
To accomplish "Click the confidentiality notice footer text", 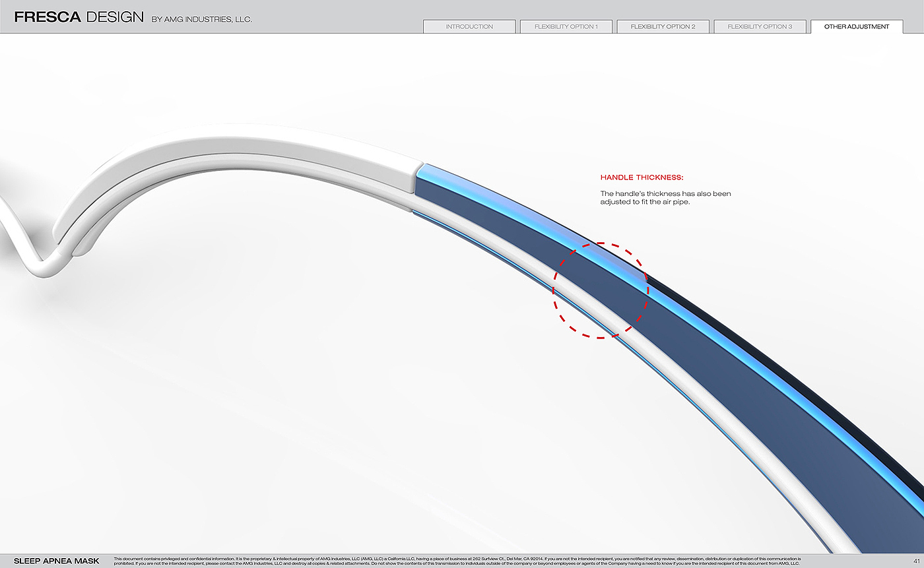I will pos(457,561).
